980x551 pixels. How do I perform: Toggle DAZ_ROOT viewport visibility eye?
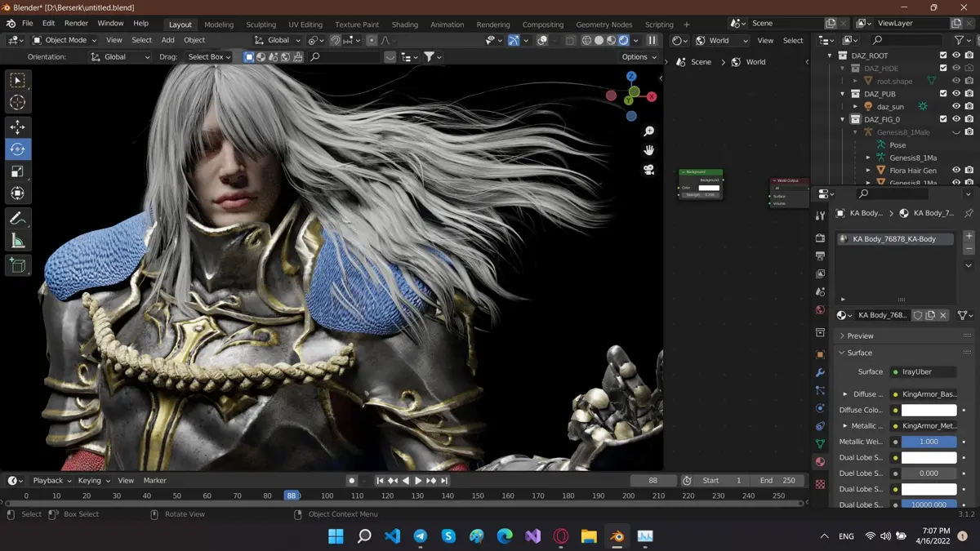point(955,56)
